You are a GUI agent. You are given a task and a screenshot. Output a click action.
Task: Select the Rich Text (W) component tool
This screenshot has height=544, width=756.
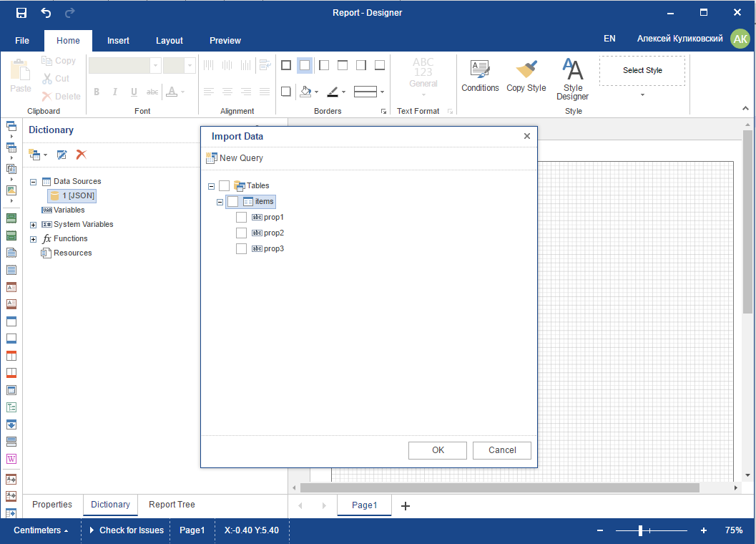pos(11,459)
